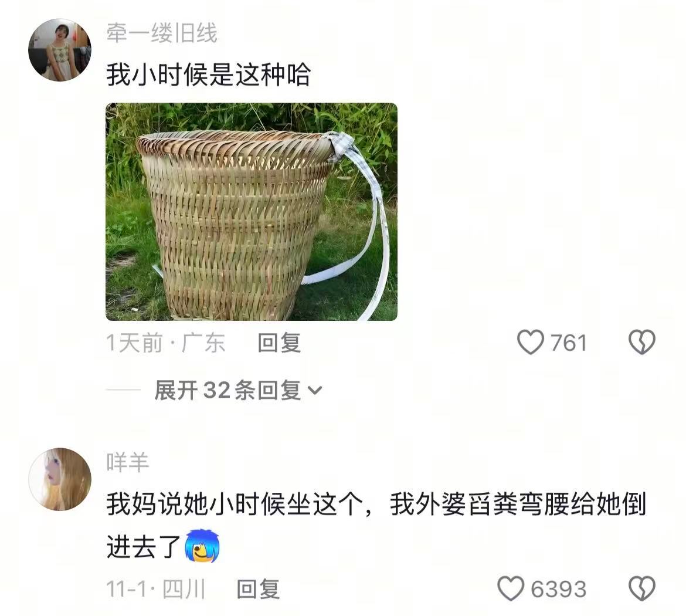Dislike the basket photo comment via broken heart
Image resolution: width=686 pixels, height=616 pixels.
pos(642,342)
